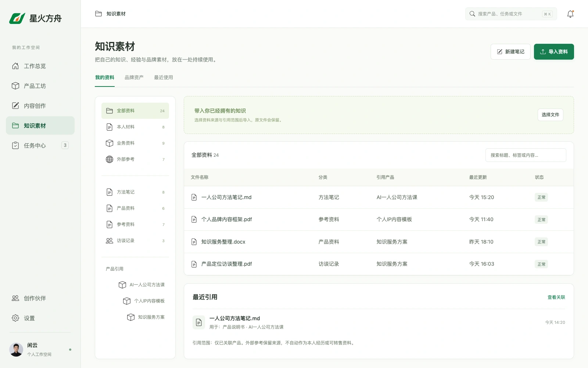Click the 创作伙伴 people icon

click(15, 298)
